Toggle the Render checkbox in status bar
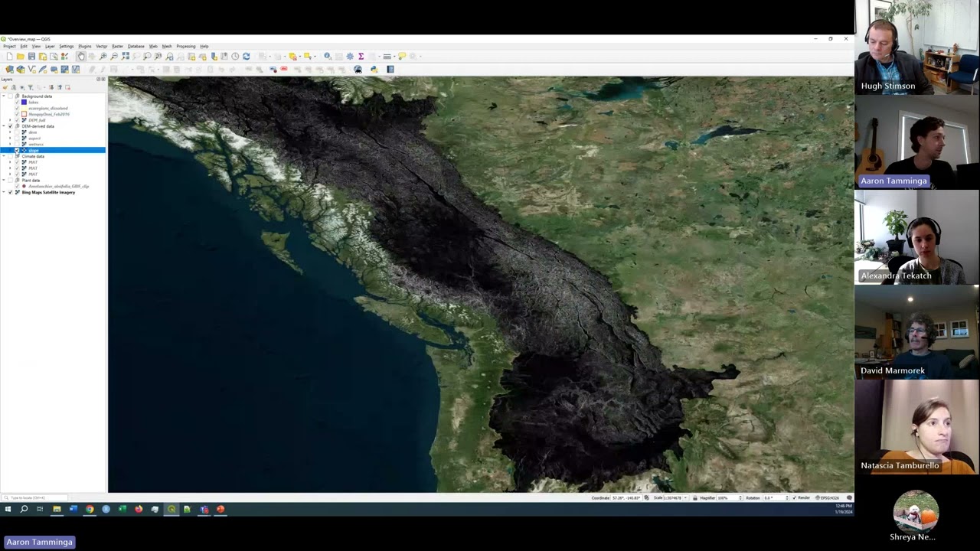This screenshot has height=551, width=980. point(794,497)
